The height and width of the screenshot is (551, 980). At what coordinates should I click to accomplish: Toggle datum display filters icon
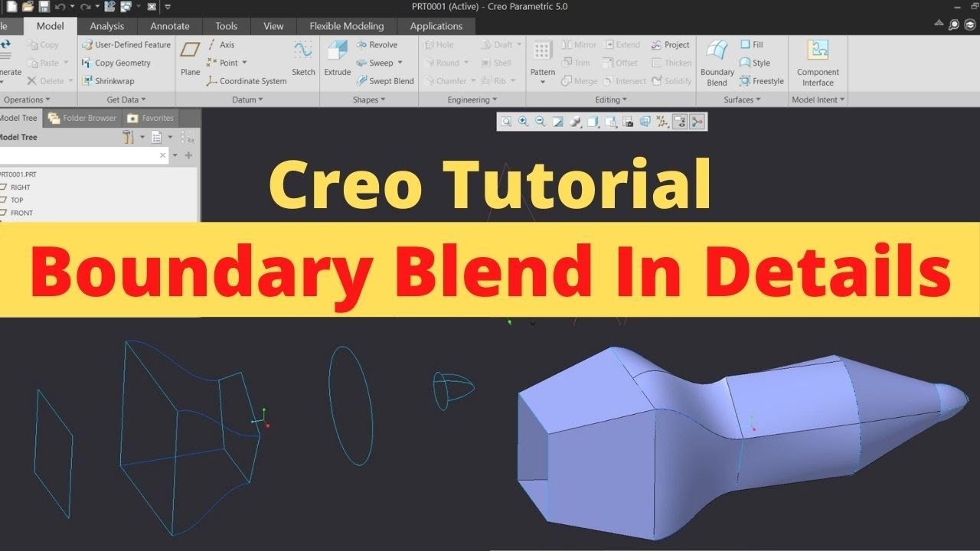coord(662,122)
